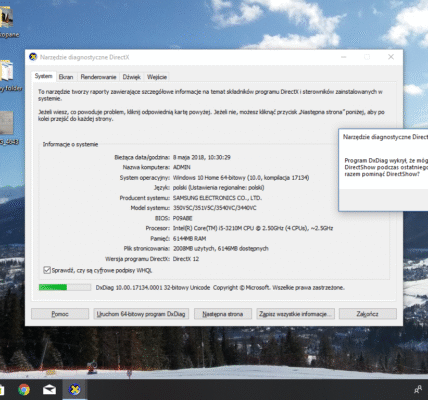Click Zapisz wszystkie informacje button

[295, 314]
